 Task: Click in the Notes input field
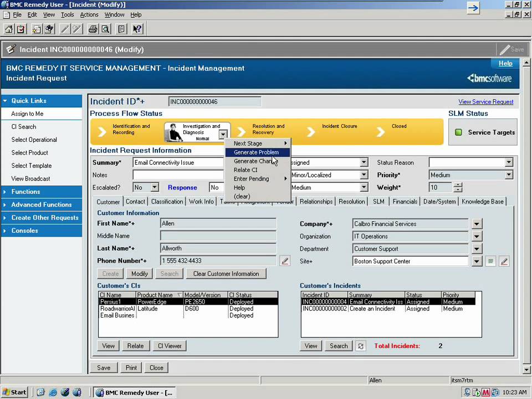click(x=178, y=175)
